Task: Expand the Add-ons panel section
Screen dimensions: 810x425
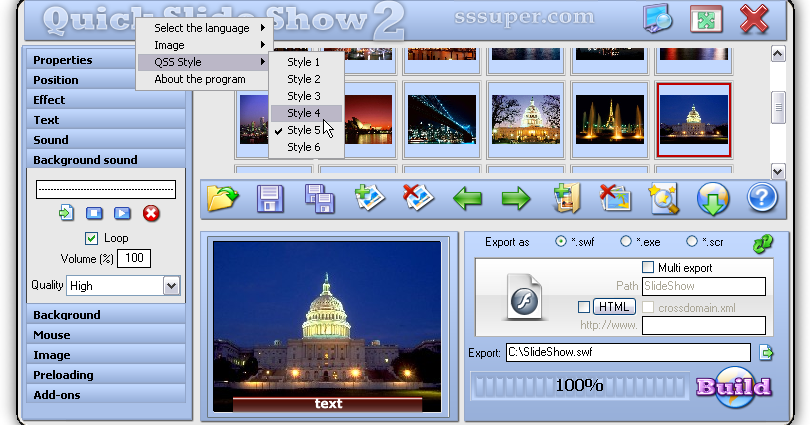Action: 106,395
